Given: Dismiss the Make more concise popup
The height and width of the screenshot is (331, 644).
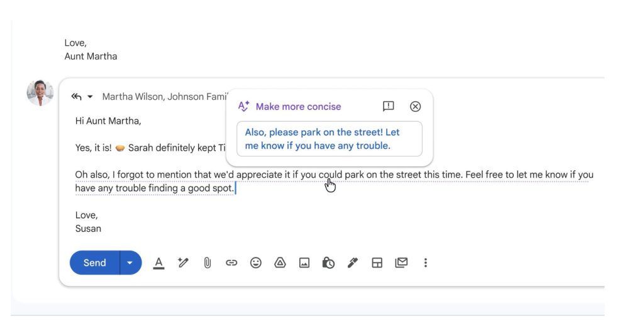Looking at the screenshot, I should click(415, 106).
